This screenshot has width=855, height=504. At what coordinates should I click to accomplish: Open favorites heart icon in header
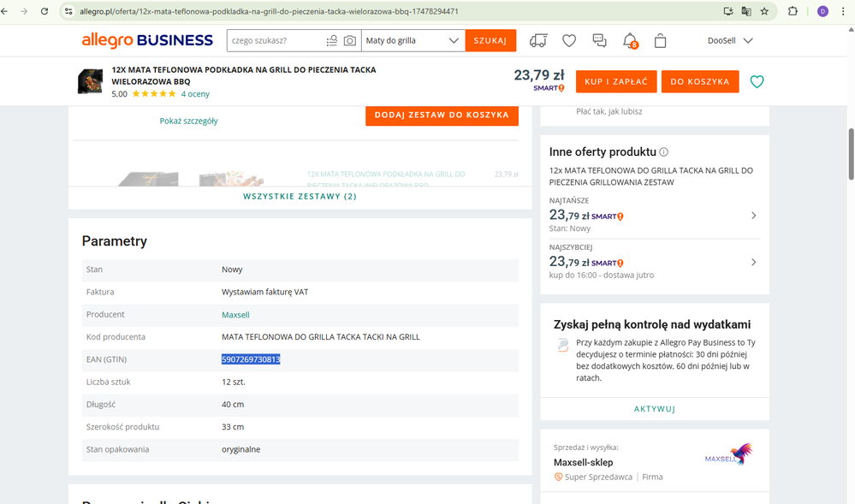click(x=569, y=40)
